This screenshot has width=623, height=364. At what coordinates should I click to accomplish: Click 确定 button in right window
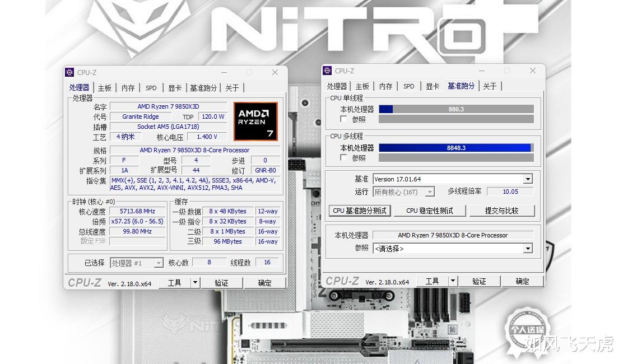523,281
